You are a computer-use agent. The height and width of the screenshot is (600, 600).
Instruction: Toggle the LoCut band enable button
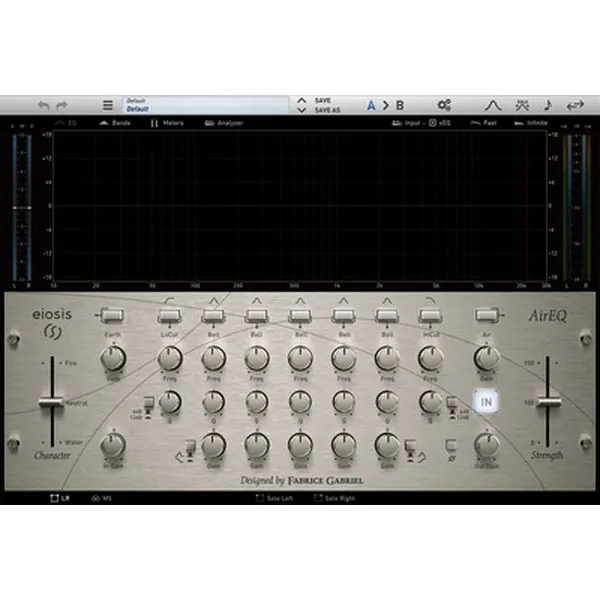click(170, 316)
